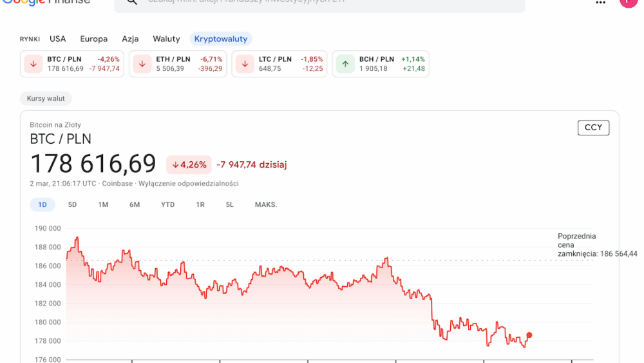This screenshot has width=644, height=363.
Task: Click the 190 000 axis label
Action: point(48,229)
